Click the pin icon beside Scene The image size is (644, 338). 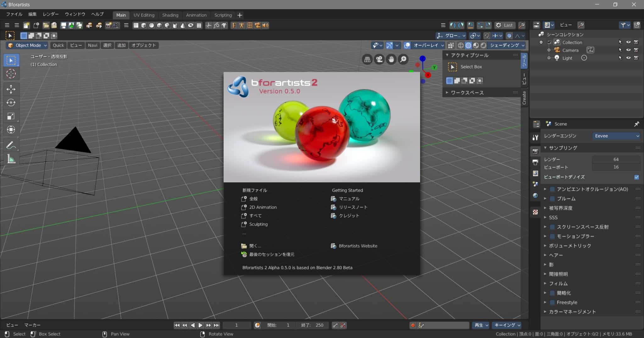tap(636, 124)
